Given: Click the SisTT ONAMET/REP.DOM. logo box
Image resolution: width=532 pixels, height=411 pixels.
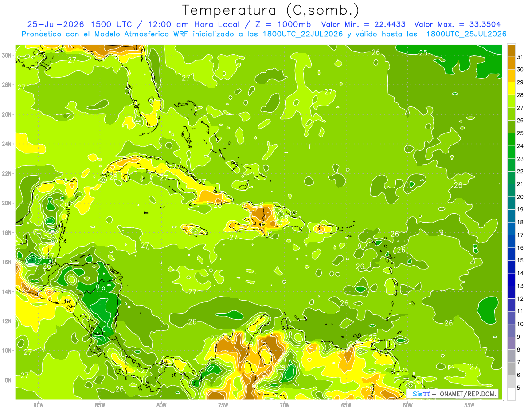Looking at the screenshot, I should 452,394.
